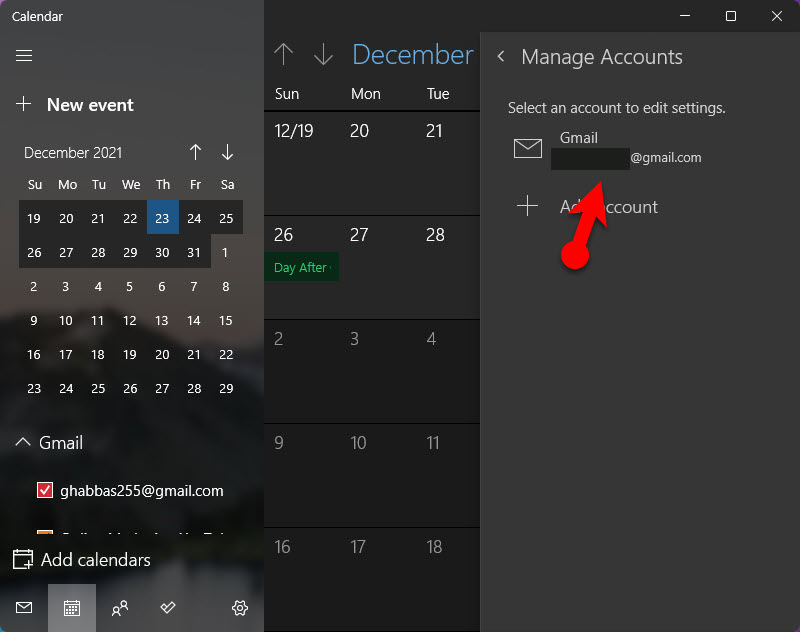Select the 28 cell in main calendar
This screenshot has width=800, height=632.
[448, 268]
